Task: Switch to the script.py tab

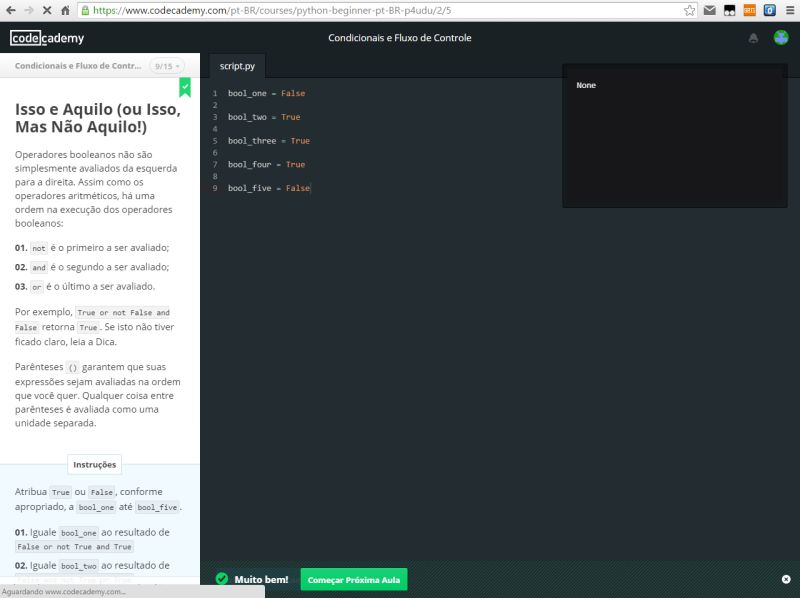Action: (x=238, y=66)
